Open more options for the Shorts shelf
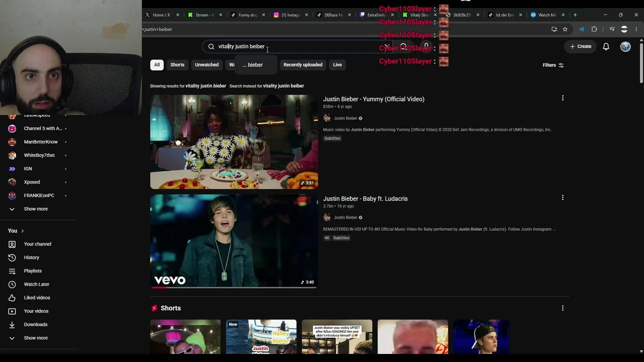Screen dimensions: 644x362 point(562,308)
